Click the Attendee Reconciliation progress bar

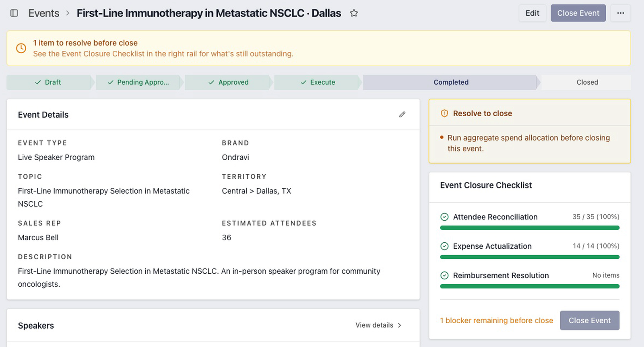pyautogui.click(x=530, y=228)
